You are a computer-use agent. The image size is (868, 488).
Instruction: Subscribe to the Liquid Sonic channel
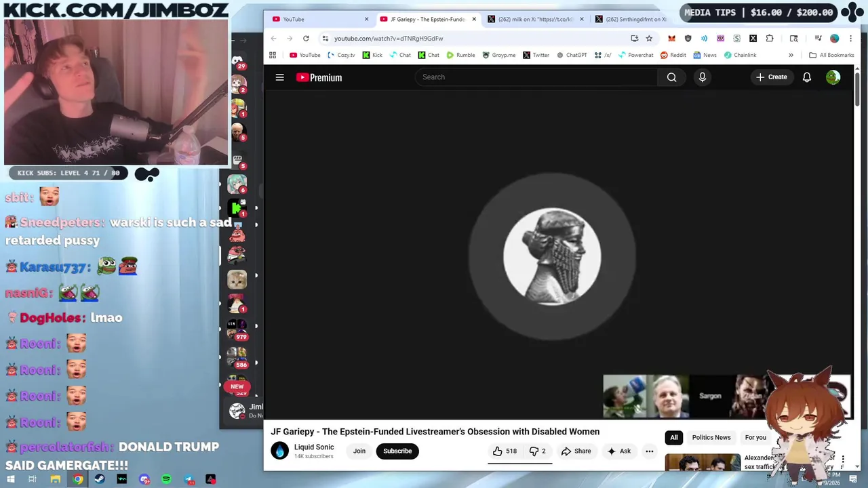[397, 451]
